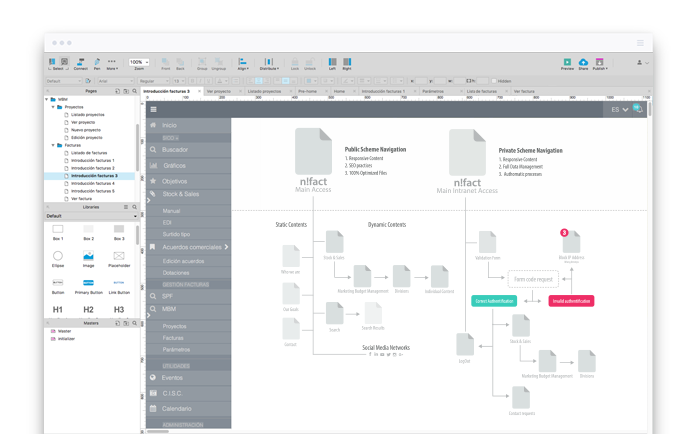Toggle the Left panel
Screen dimensions: 700x434
(x=333, y=64)
